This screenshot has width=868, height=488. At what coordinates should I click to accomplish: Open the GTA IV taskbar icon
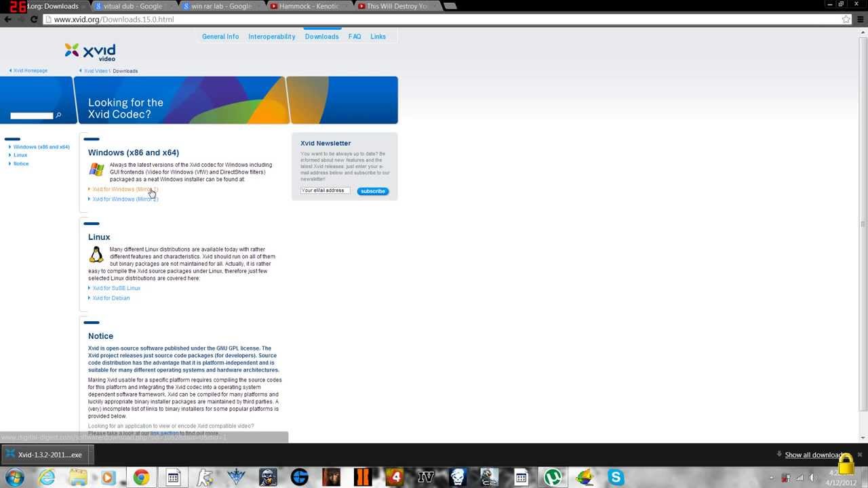point(426,477)
